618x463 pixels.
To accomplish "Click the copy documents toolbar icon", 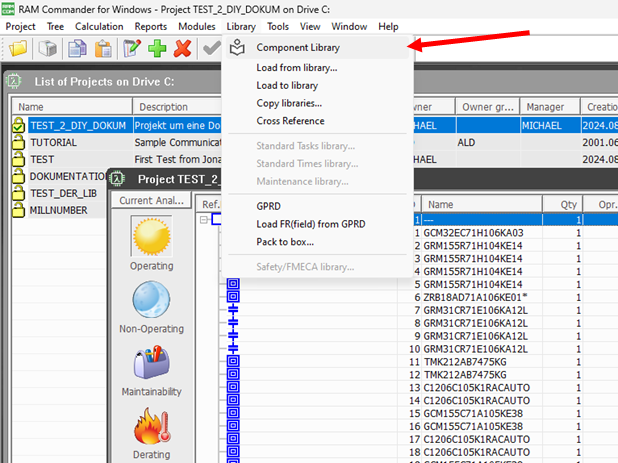I will pos(77,49).
